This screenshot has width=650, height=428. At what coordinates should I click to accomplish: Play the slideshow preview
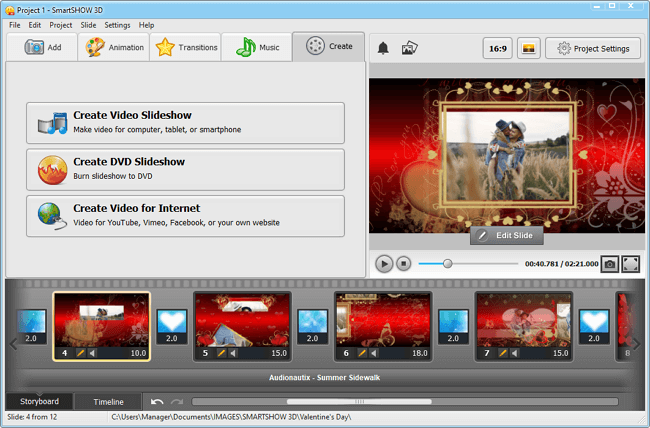(384, 264)
